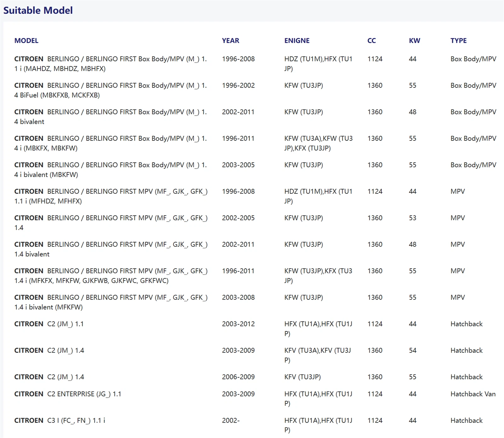Click engine KFV (TU3A),KFV (TU3JP) cell

(x=318, y=355)
